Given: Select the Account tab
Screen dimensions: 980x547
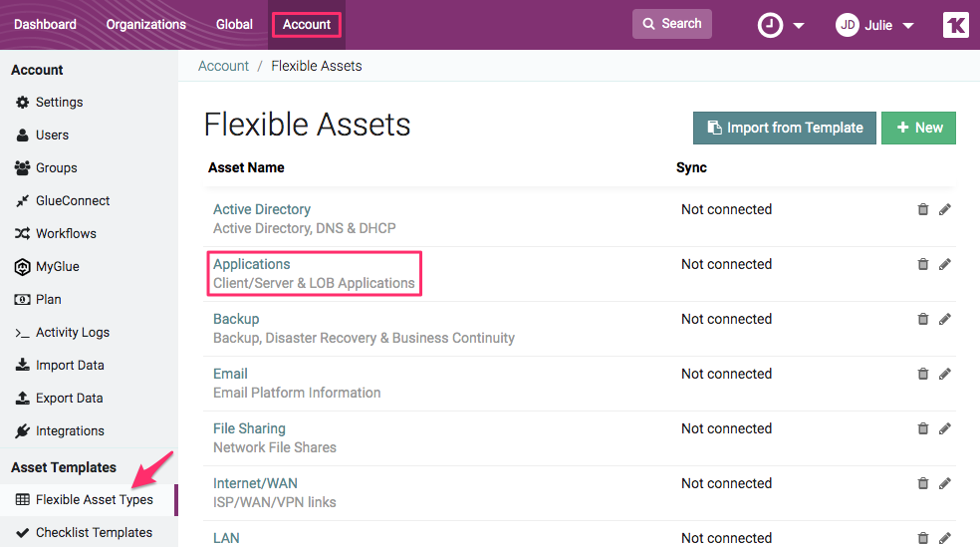Looking at the screenshot, I should coord(307,24).
